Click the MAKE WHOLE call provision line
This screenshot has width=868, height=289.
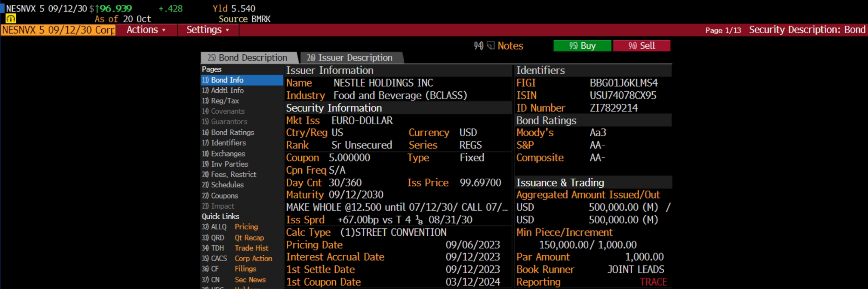click(397, 207)
